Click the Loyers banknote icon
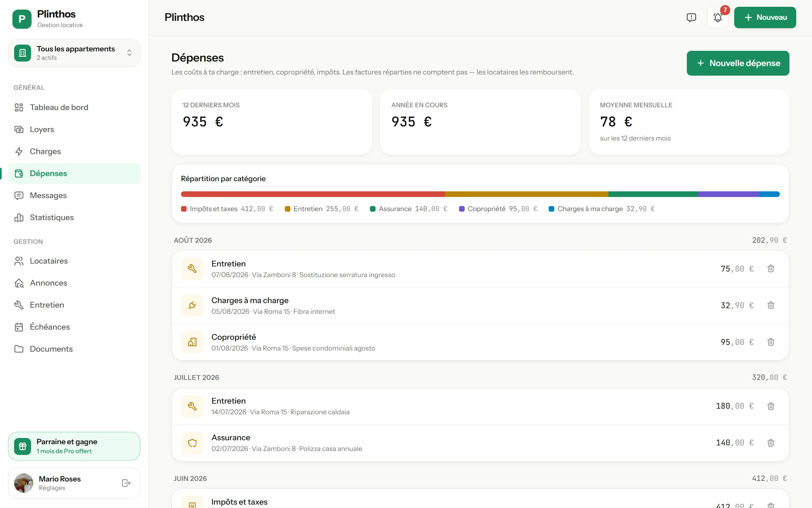Viewport: 812px width, 508px height. coord(19,129)
